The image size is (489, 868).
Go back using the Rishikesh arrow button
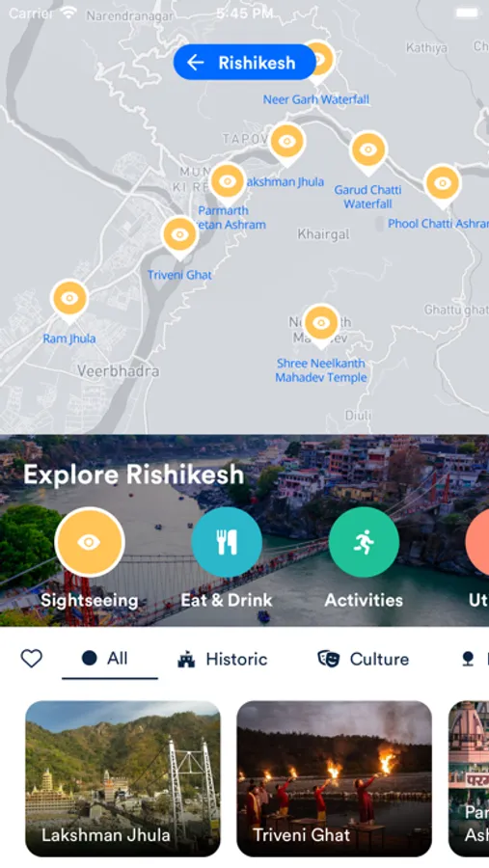pyautogui.click(x=244, y=62)
